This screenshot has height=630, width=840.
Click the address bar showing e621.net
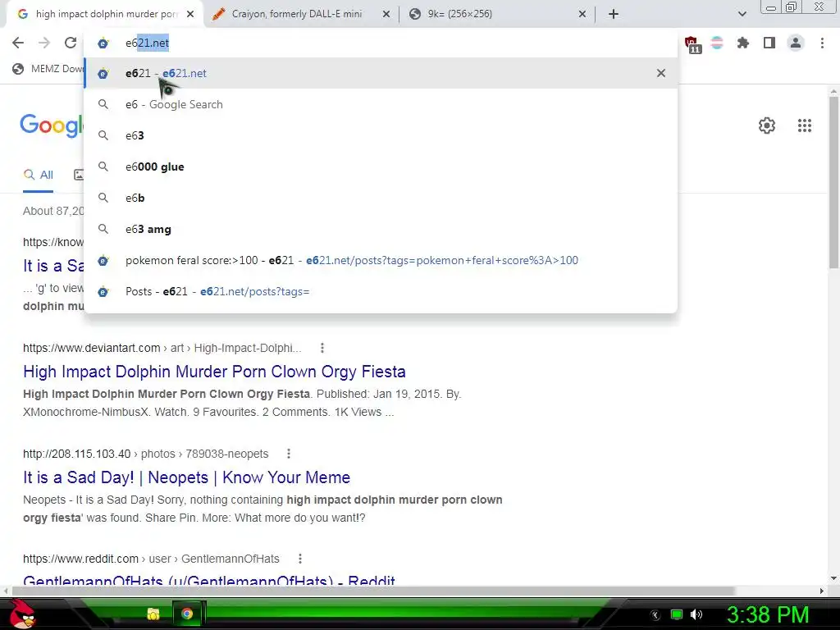(x=381, y=43)
